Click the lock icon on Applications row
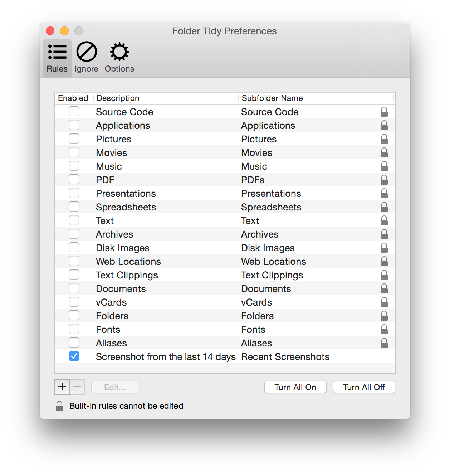Image resolution: width=450 pixels, height=476 pixels. (384, 125)
